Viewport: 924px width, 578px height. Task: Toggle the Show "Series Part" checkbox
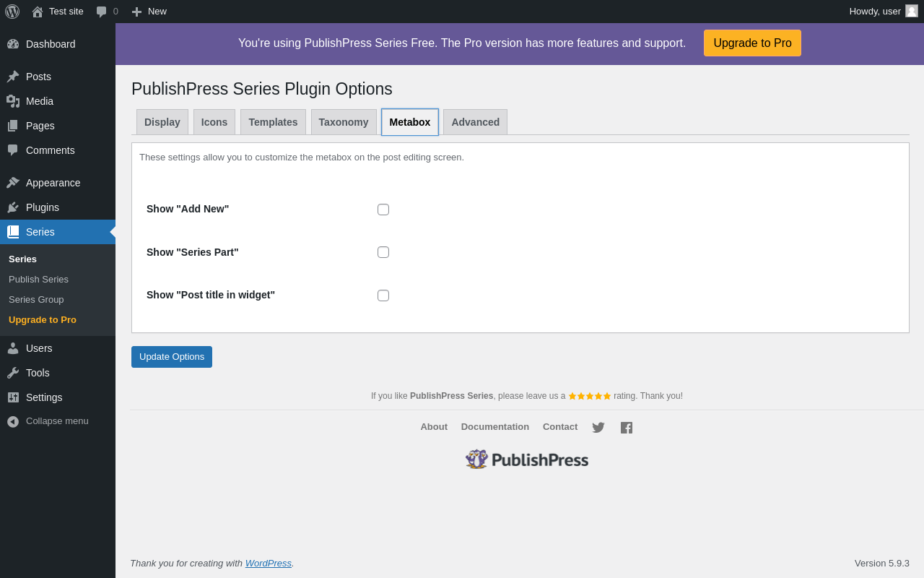click(383, 252)
